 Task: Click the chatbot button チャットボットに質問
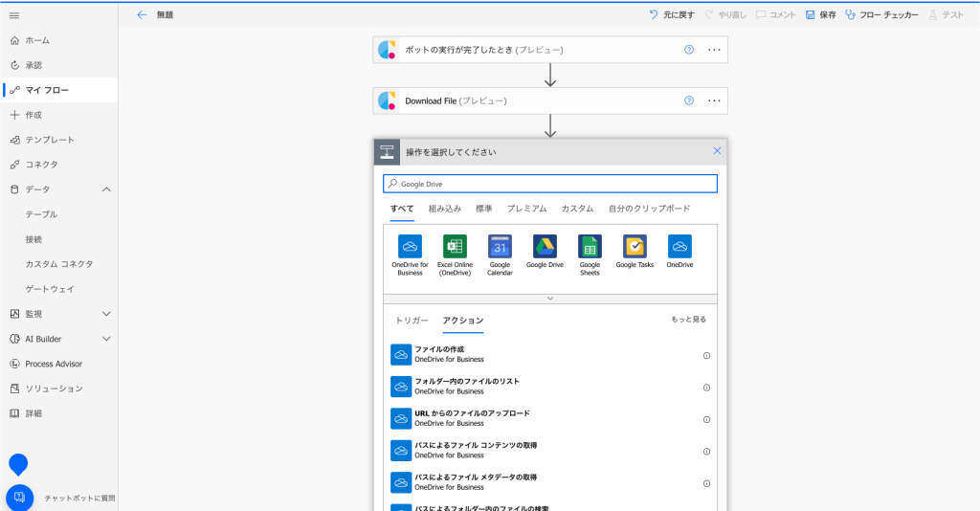[19, 498]
